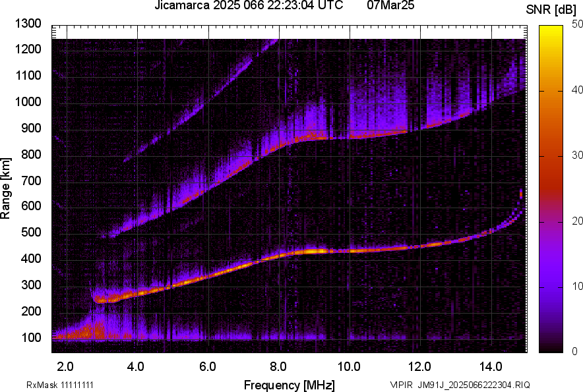Click the bright main trace near 9 MHz
Viewport: 583px width, 392px height.
coord(314,251)
